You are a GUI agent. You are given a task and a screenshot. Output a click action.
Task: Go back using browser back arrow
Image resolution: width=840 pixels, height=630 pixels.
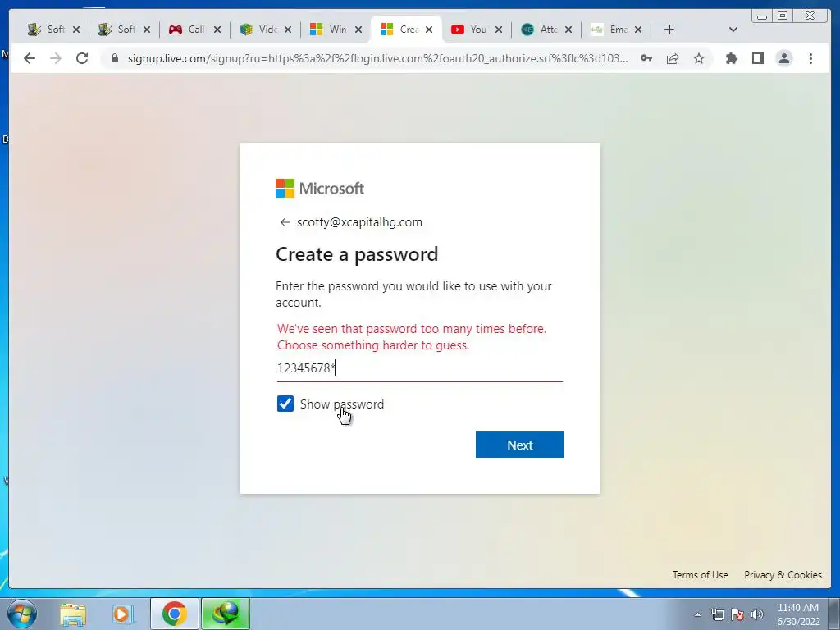coord(30,58)
